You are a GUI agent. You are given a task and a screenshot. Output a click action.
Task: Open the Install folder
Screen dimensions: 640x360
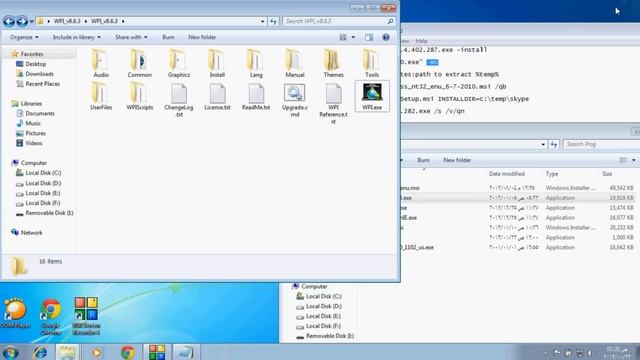click(217, 63)
